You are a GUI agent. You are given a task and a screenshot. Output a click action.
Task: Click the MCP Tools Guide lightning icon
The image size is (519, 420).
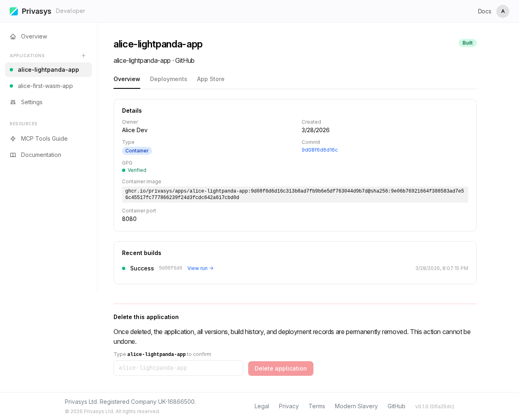point(13,139)
